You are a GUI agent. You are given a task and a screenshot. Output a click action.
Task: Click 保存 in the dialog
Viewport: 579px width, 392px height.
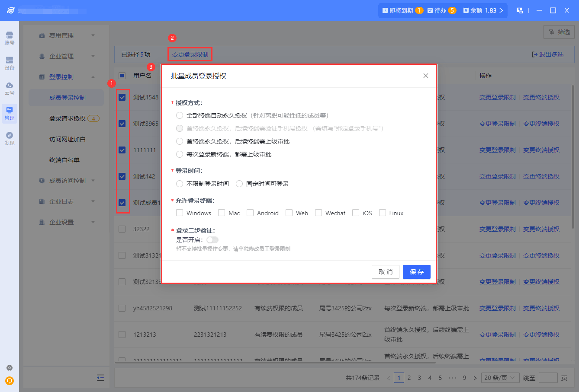[x=417, y=272]
